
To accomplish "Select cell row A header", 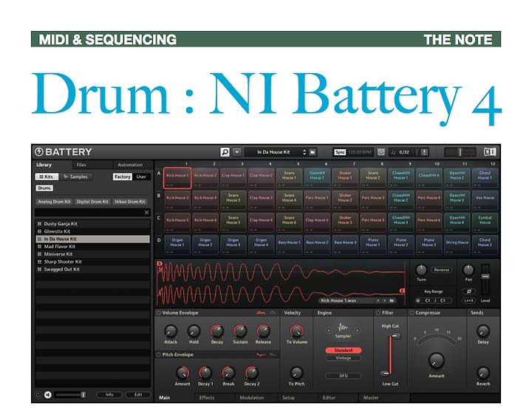I will tap(158, 174).
